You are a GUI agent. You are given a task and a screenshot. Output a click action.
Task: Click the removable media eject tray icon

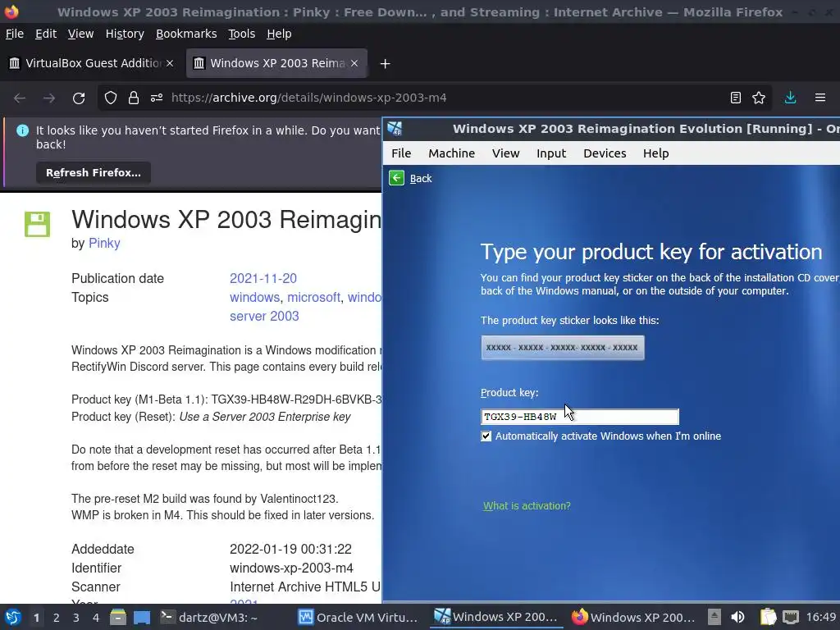714,617
